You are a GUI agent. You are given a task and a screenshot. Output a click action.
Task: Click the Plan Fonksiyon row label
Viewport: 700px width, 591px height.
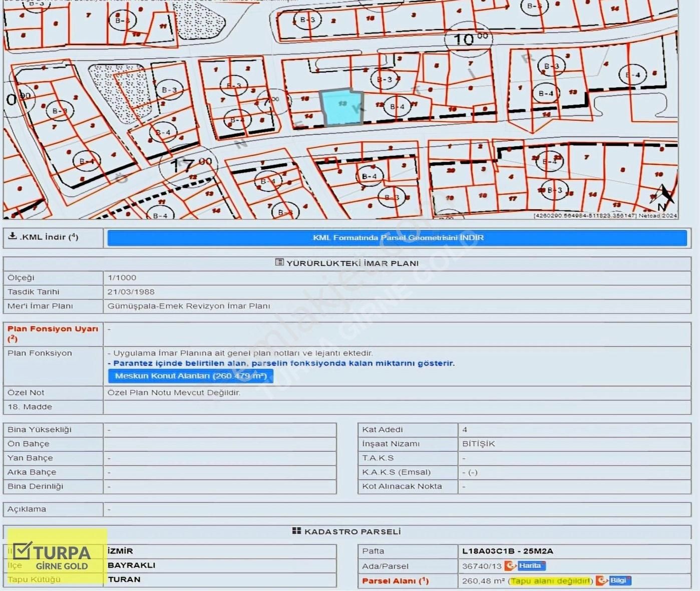click(x=40, y=353)
